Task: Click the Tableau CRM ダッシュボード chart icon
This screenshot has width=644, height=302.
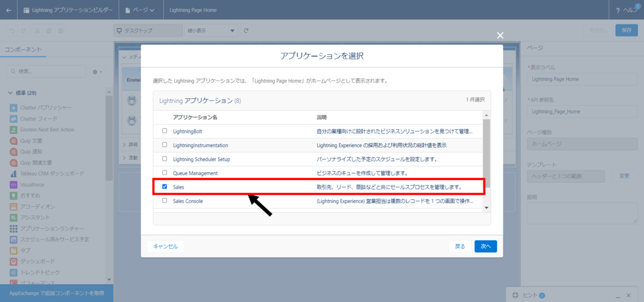Action: point(13,174)
